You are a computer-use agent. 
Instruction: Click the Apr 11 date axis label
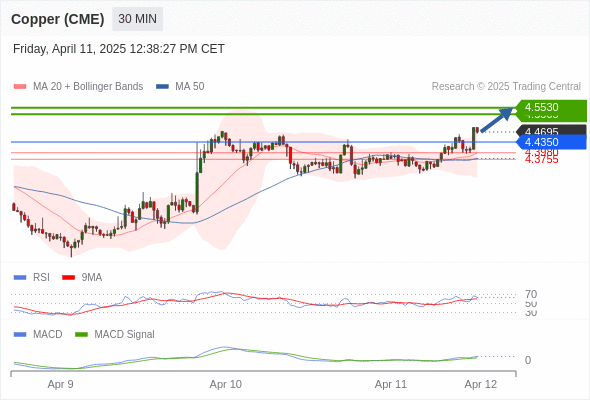[x=391, y=384]
